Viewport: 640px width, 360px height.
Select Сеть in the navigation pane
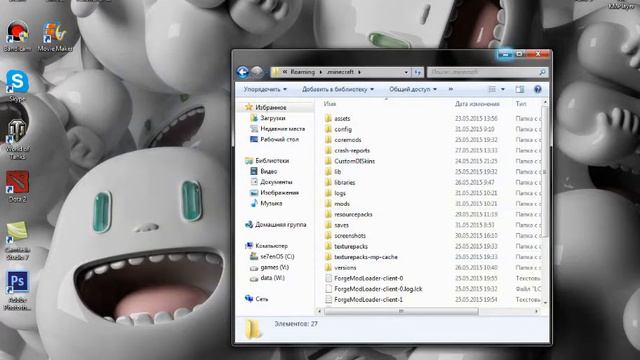pyautogui.click(x=262, y=299)
